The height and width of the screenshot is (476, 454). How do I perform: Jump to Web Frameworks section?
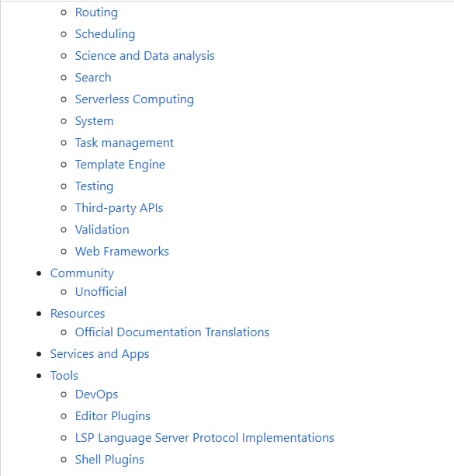pyautogui.click(x=122, y=252)
